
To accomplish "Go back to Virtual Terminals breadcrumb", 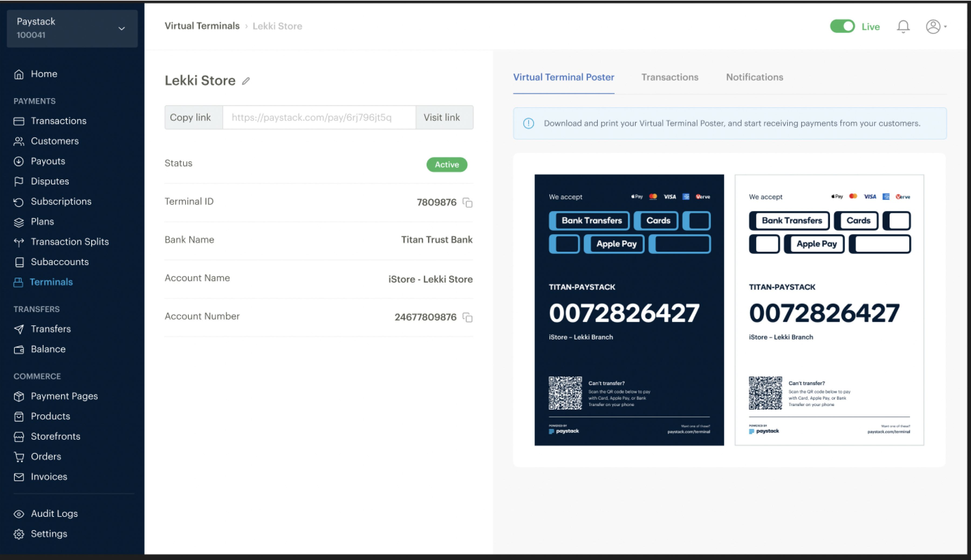I will (x=202, y=26).
